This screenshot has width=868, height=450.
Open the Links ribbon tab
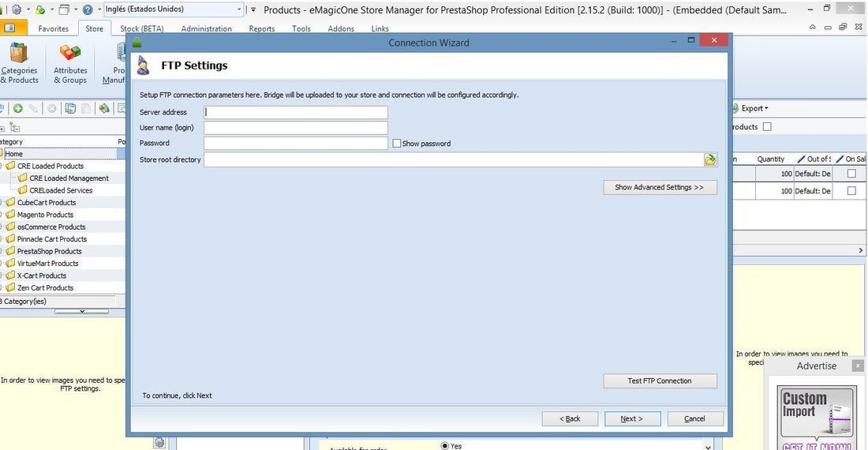[380, 28]
